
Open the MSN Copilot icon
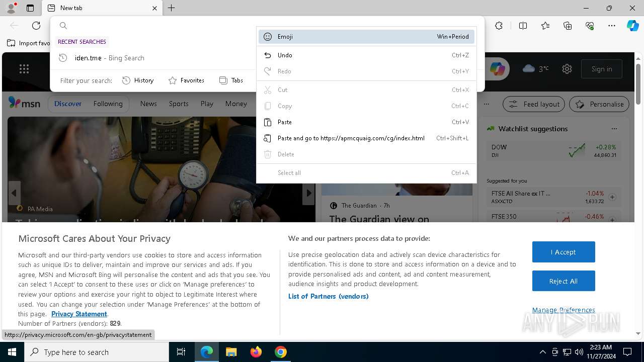pyautogui.click(x=497, y=69)
